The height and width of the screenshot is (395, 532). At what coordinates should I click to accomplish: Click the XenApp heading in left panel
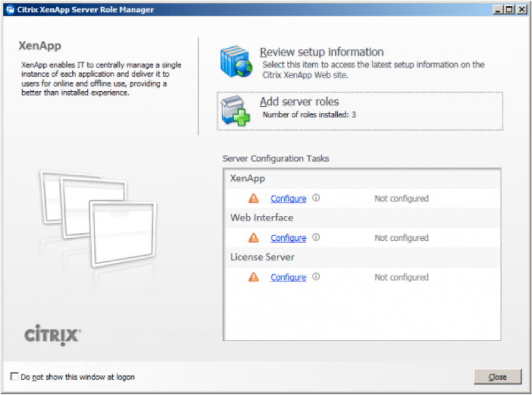[x=40, y=46]
